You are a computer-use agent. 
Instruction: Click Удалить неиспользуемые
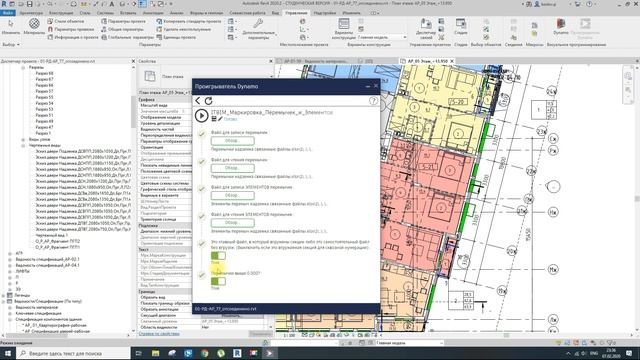(x=184, y=29)
